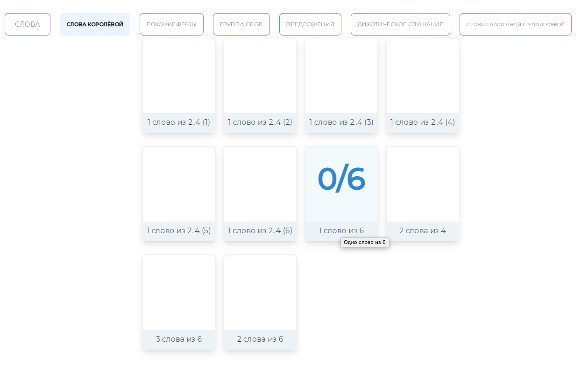The width and height of the screenshot is (588, 373).
Task: Open ДИХОТИЧЕСКОЕ СЛУШАНИЕ tab
Action: click(400, 24)
